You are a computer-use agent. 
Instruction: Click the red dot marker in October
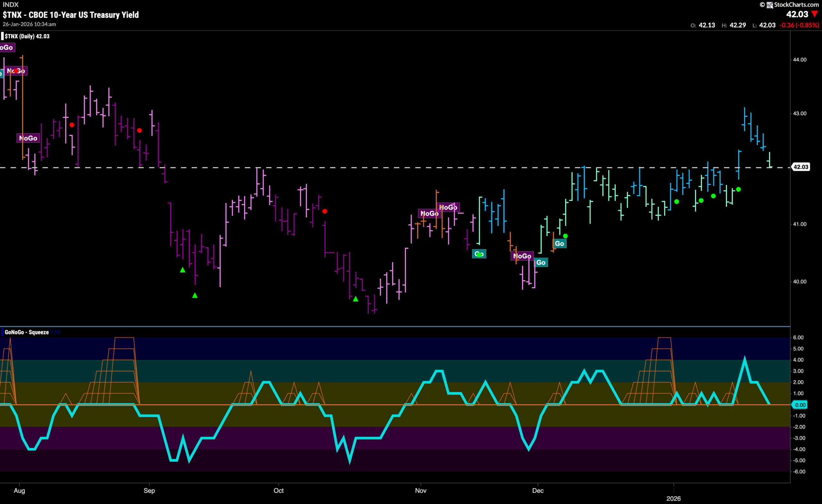pos(325,211)
